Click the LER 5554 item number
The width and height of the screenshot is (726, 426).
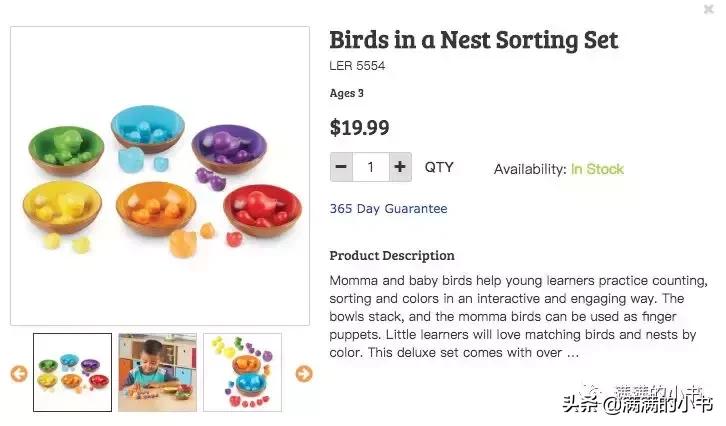click(357, 66)
